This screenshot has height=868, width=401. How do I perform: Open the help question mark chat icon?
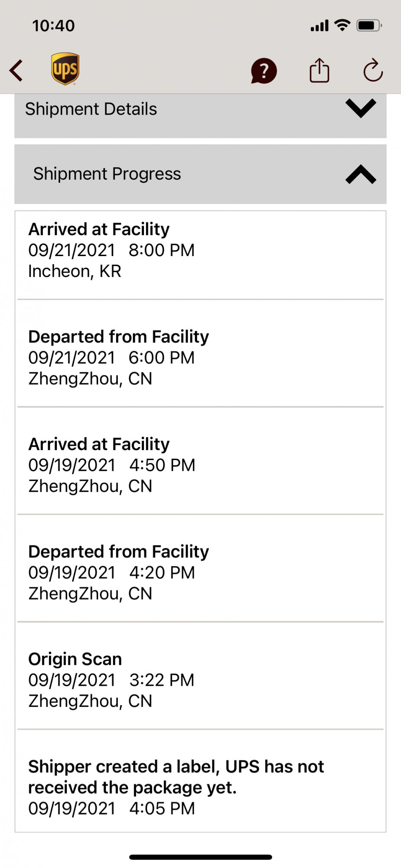(x=264, y=71)
